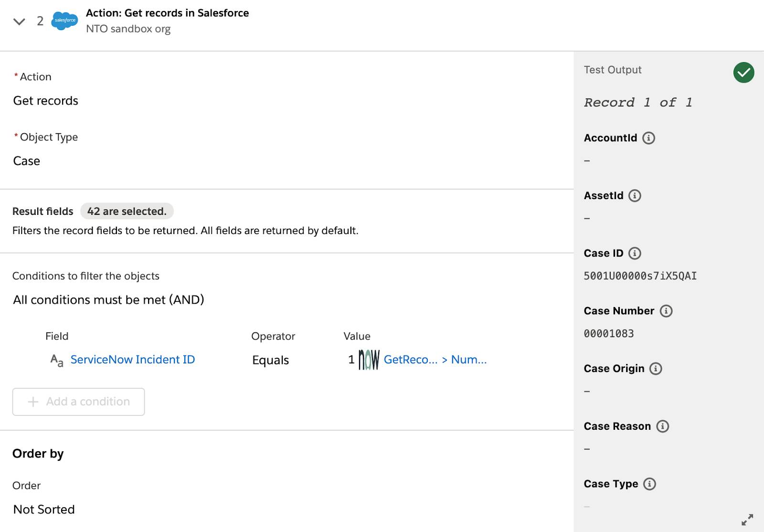764x532 pixels.
Task: Expand the Test Output panel with the arrows icon
Action: 747,520
